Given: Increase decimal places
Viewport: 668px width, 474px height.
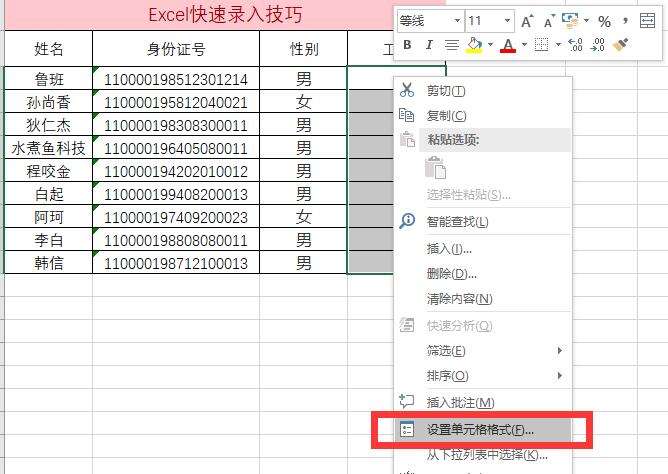Looking at the screenshot, I should click(576, 45).
